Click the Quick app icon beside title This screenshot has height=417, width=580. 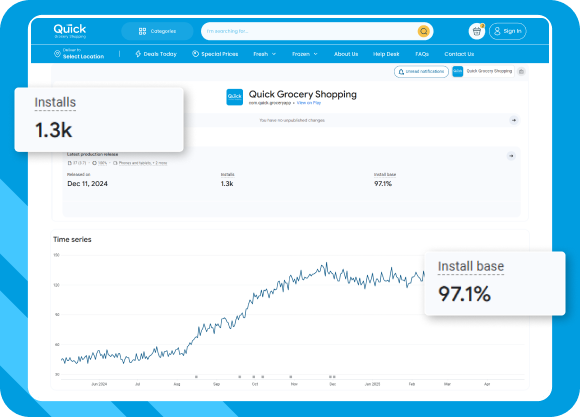click(235, 97)
